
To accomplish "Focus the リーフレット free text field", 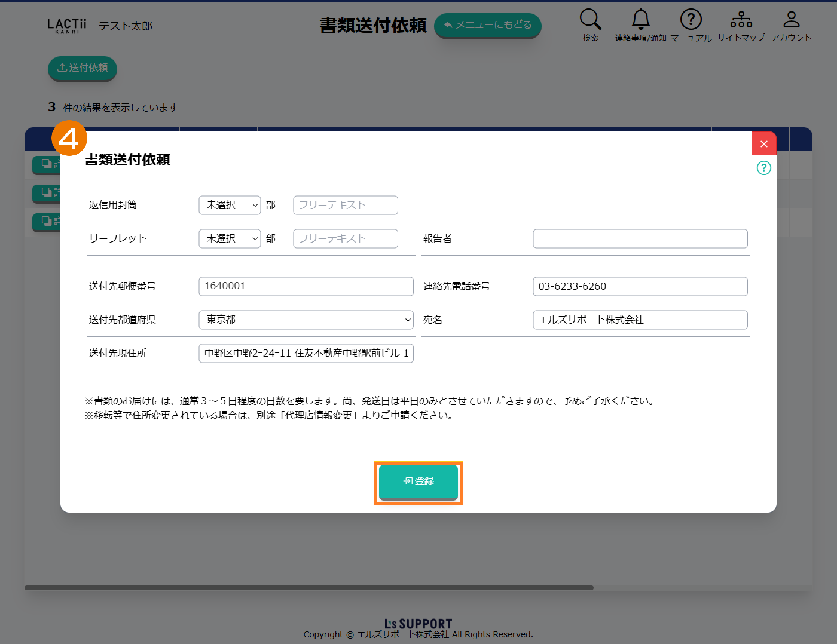I will 345,238.
